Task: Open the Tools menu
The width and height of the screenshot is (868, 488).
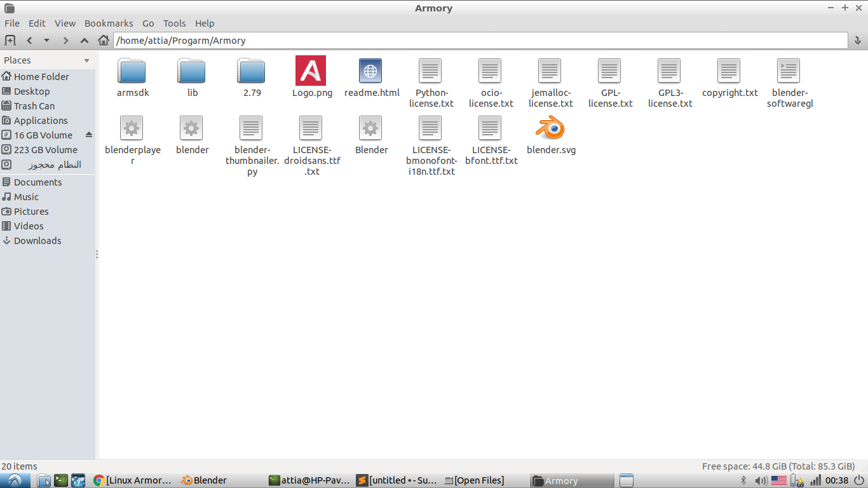Action: tap(174, 24)
